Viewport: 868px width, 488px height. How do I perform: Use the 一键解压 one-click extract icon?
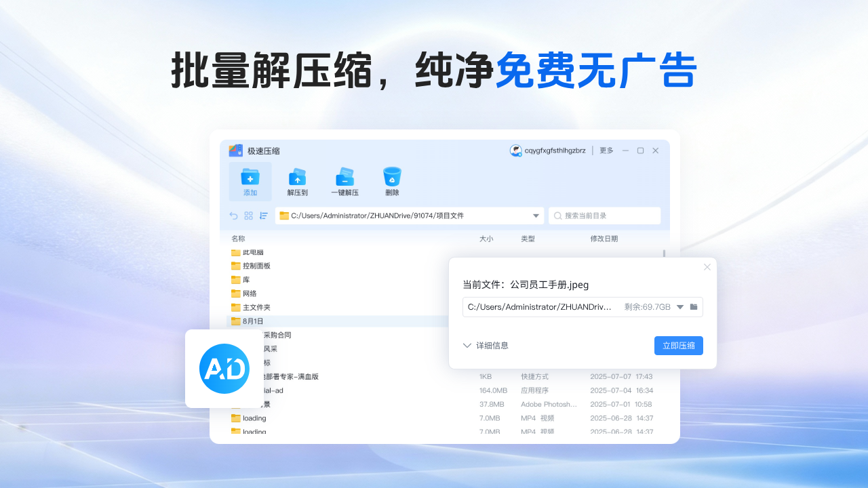[x=345, y=178]
